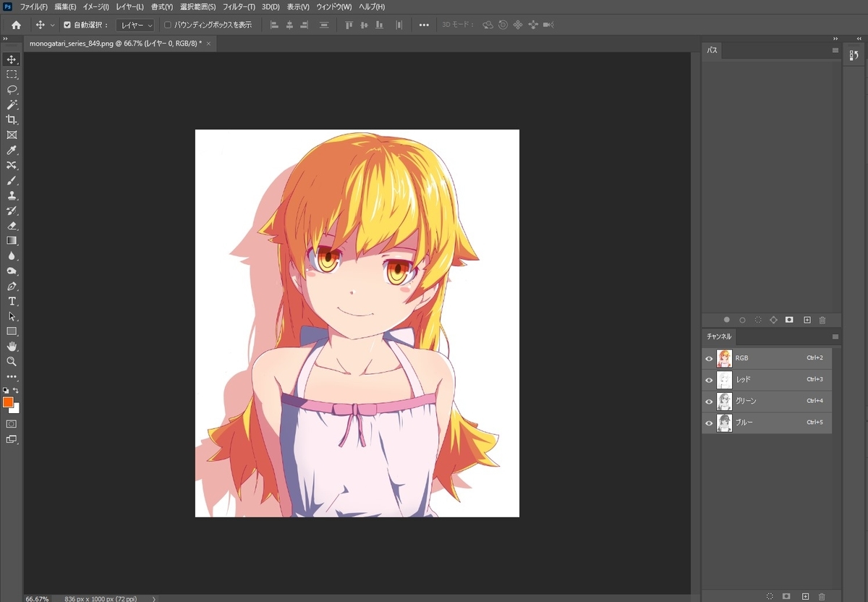Select the Magic Wand tool

click(x=12, y=105)
